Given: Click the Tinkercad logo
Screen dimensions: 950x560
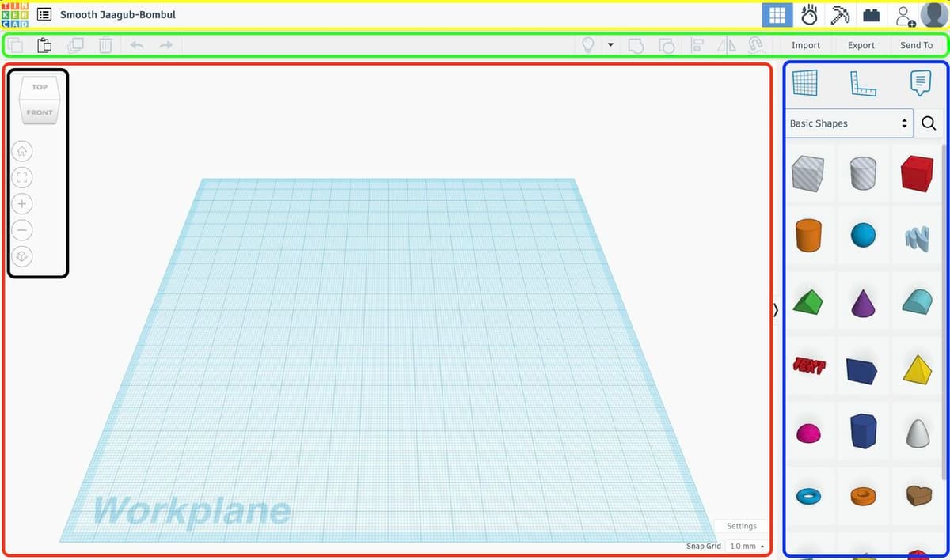Looking at the screenshot, I should [x=15, y=14].
